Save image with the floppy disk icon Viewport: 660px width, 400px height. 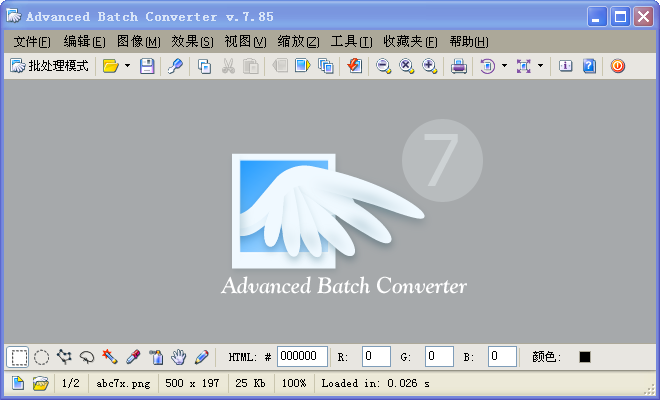[x=147, y=66]
